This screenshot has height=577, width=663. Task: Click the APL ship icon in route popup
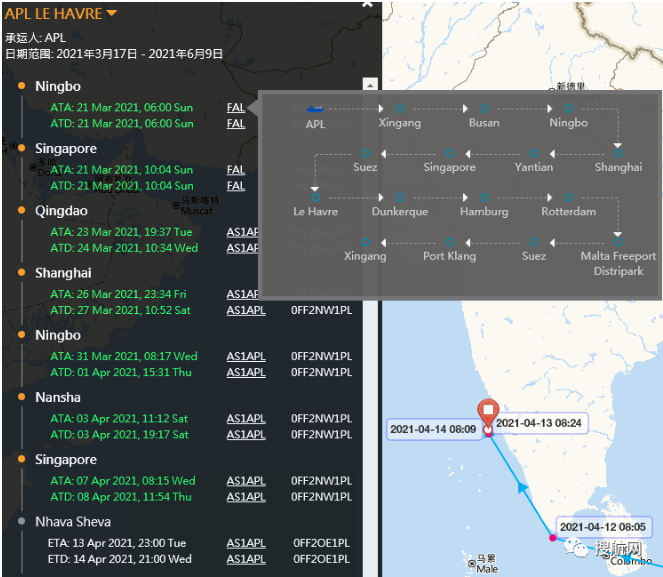[315, 108]
